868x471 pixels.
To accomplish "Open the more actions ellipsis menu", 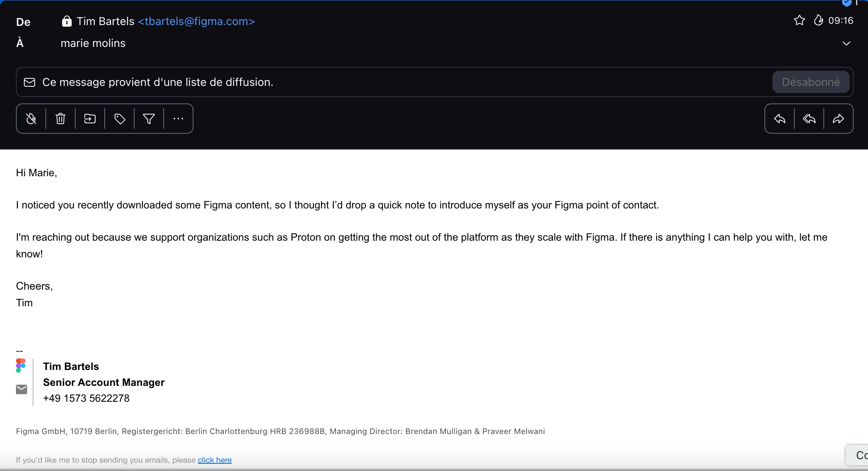I will 178,119.
